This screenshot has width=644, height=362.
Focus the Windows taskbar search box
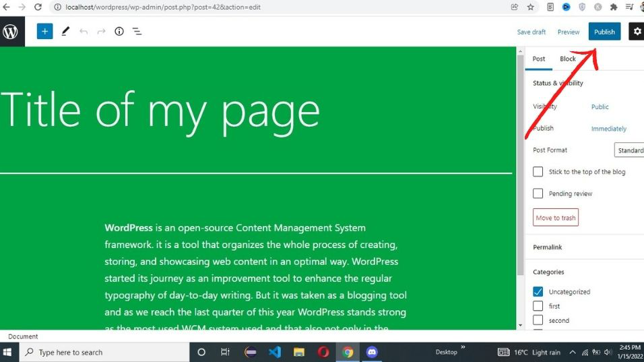point(104,352)
